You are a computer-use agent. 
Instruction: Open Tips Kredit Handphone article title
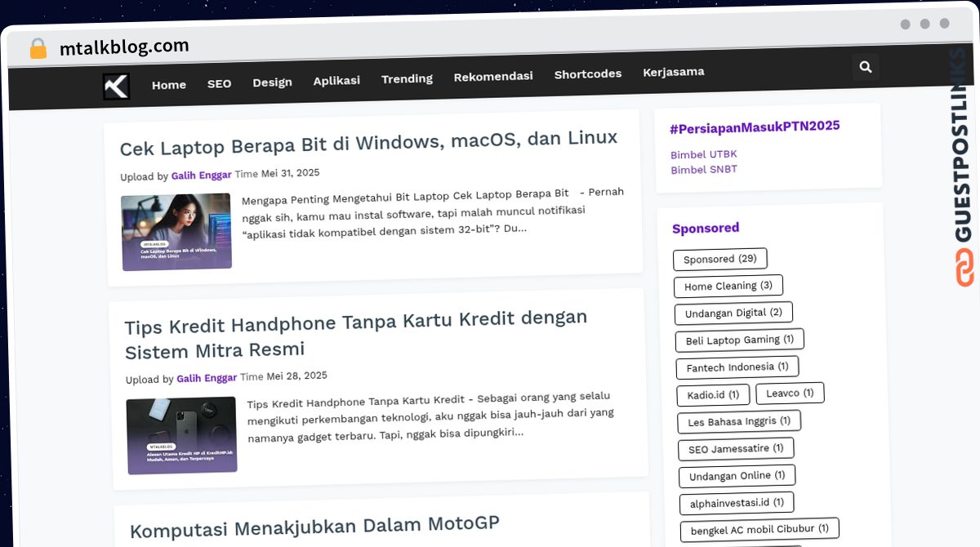tap(356, 333)
